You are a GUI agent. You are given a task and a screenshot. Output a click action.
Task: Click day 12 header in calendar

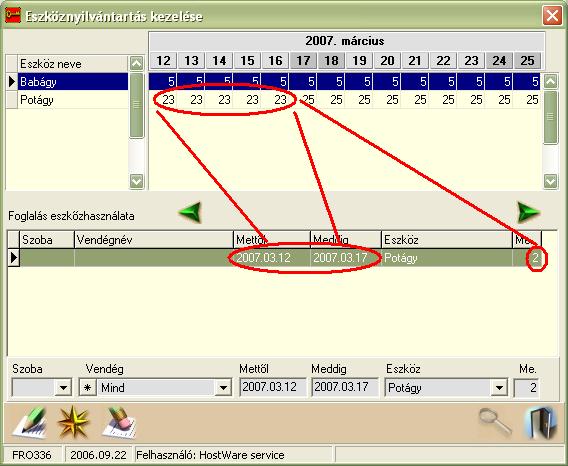click(163, 61)
